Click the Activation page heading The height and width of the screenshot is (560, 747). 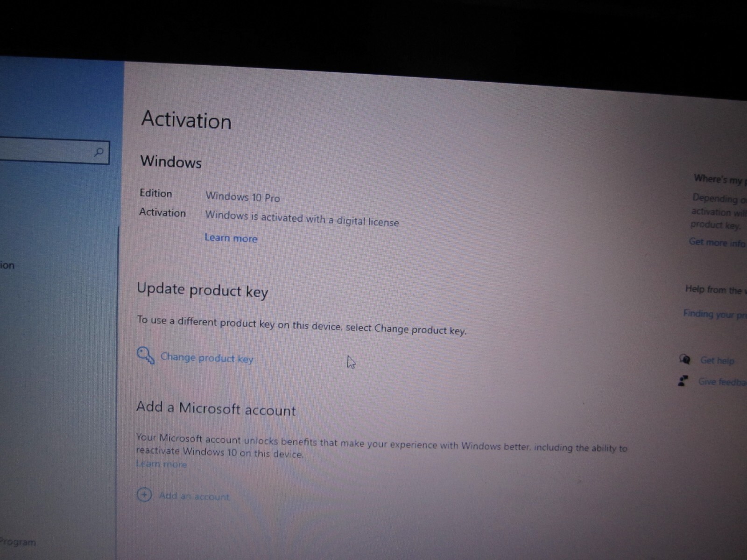click(186, 120)
